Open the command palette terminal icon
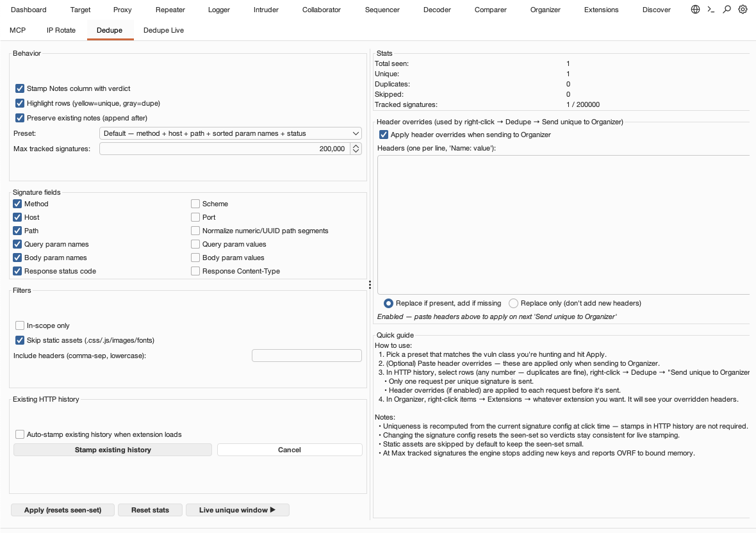This screenshot has height=533, width=756. pyautogui.click(x=711, y=10)
